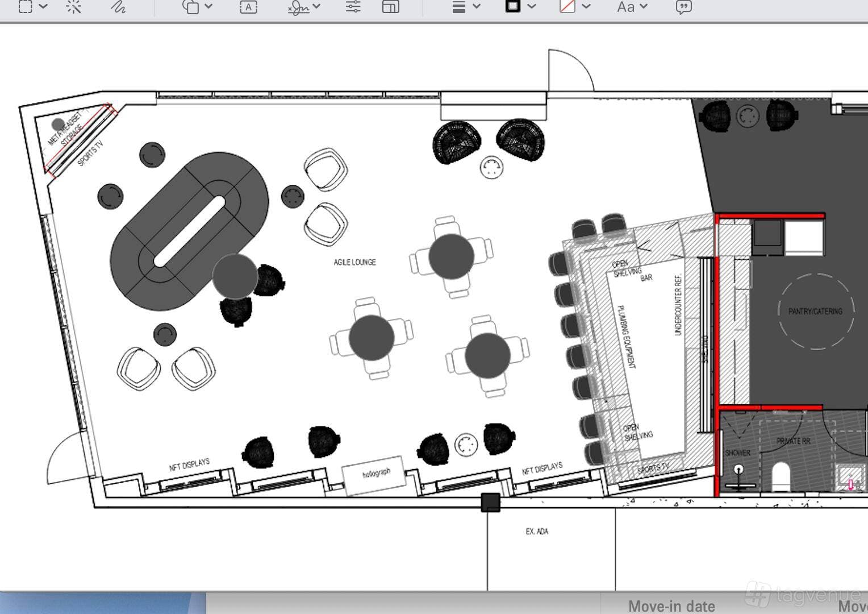Choose the Instant Alpha wand tool
Image resolution: width=868 pixels, height=614 pixels.
click(74, 7)
